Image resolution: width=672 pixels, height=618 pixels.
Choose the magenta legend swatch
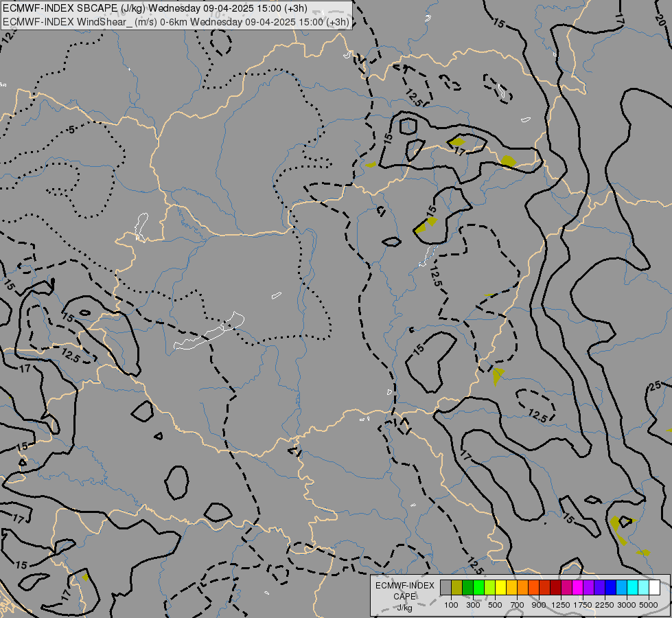[578, 587]
